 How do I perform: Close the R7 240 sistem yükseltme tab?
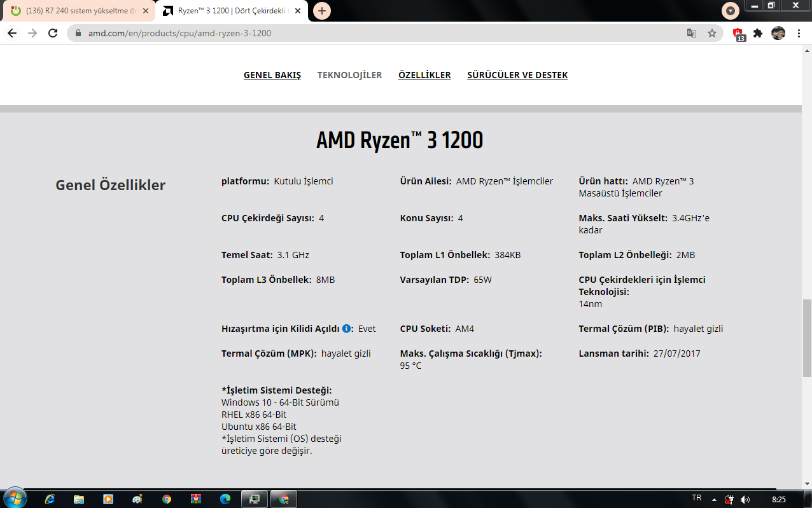[x=146, y=11]
